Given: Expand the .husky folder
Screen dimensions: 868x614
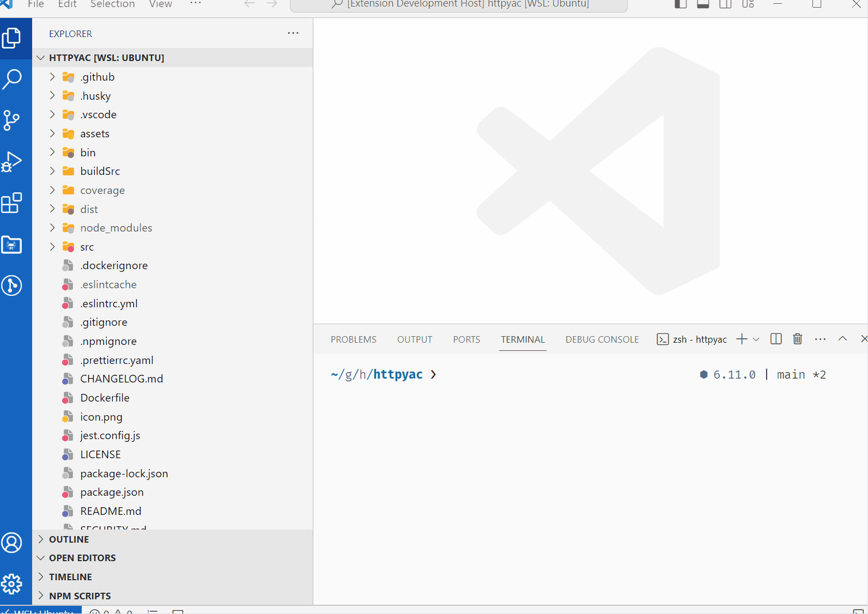Looking at the screenshot, I should (x=173, y=96).
